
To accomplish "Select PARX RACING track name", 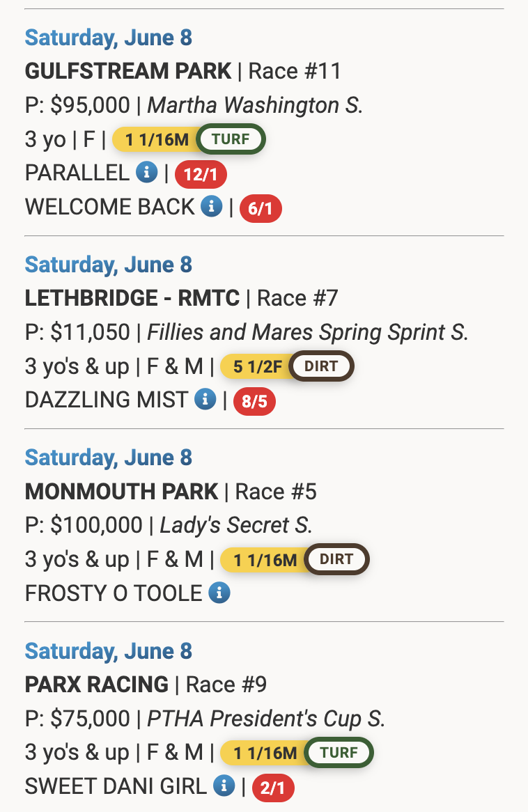I will tap(97, 685).
